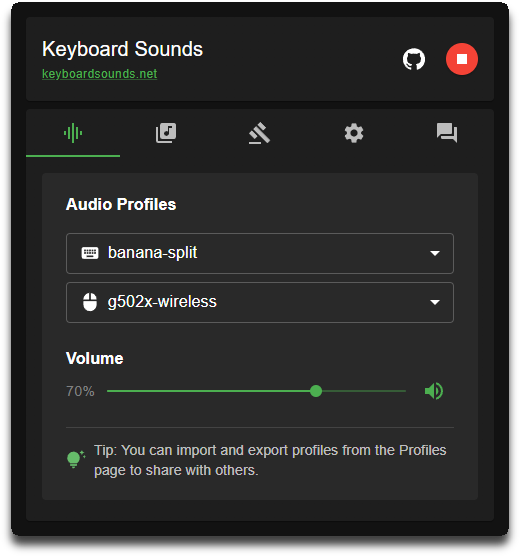Switch to the audio waveform tab
Viewport: 520px width, 556px height.
pos(73,133)
